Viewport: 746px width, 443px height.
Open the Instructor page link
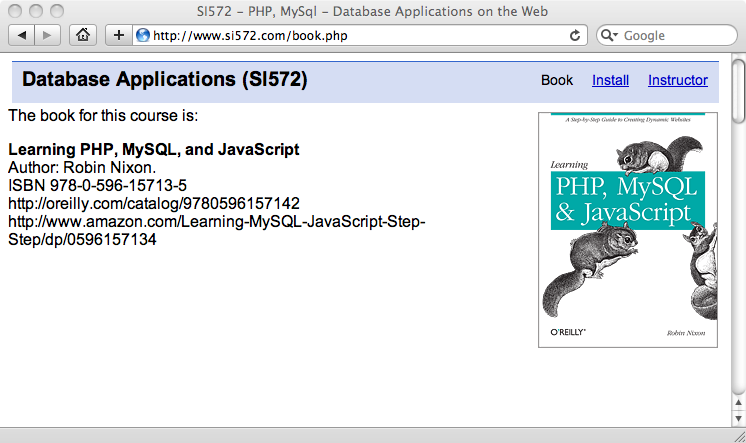[677, 80]
